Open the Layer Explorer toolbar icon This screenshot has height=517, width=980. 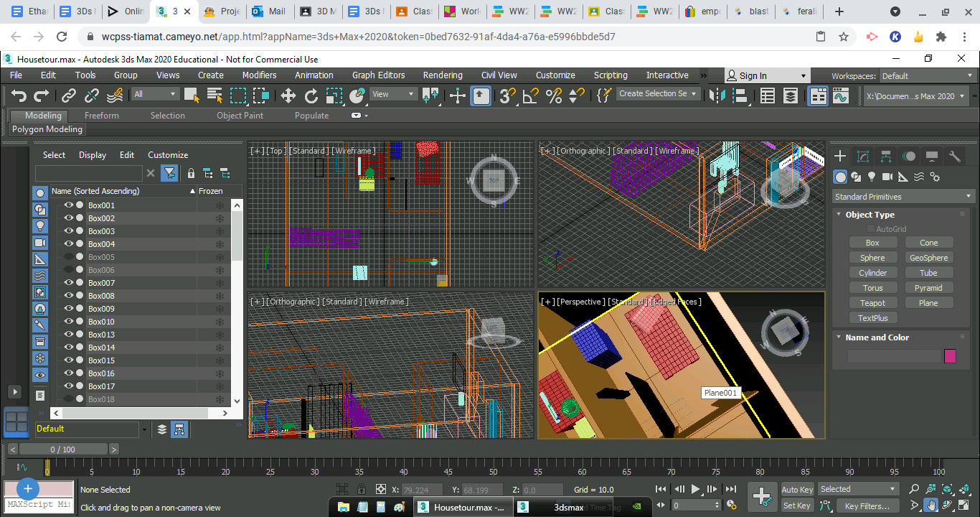(791, 96)
